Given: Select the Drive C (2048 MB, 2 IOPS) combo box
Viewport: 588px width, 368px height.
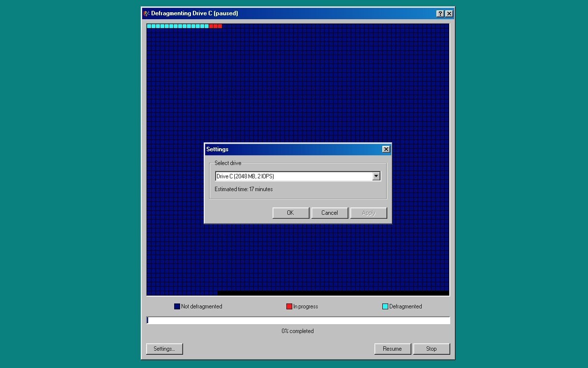Looking at the screenshot, I should 290,176.
